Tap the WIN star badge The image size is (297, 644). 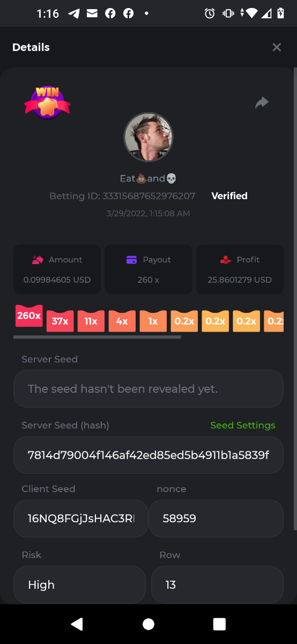47,103
